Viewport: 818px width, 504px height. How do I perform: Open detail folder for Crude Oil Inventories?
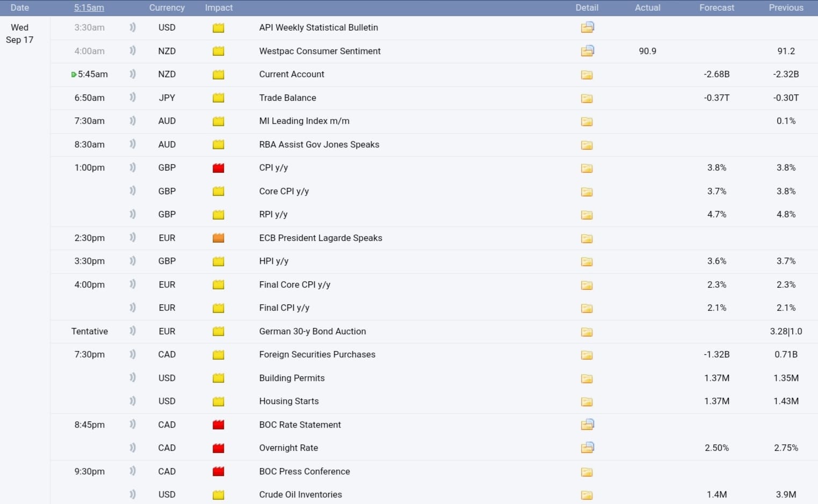(x=587, y=495)
